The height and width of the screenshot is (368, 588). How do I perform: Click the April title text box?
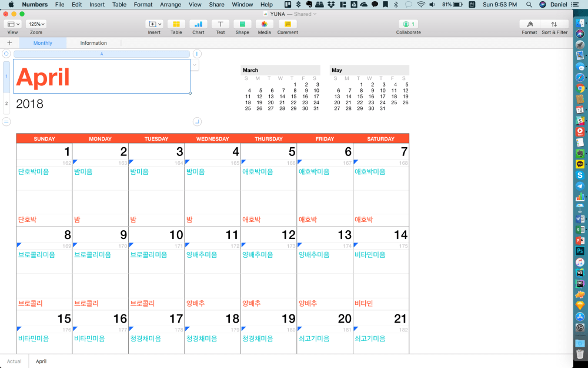(42, 77)
